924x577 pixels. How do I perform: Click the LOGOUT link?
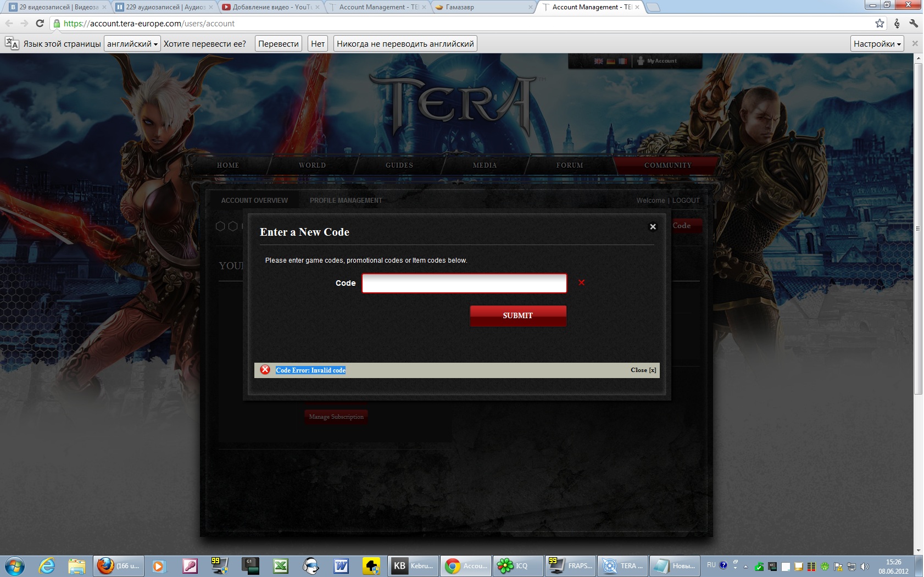pos(686,201)
